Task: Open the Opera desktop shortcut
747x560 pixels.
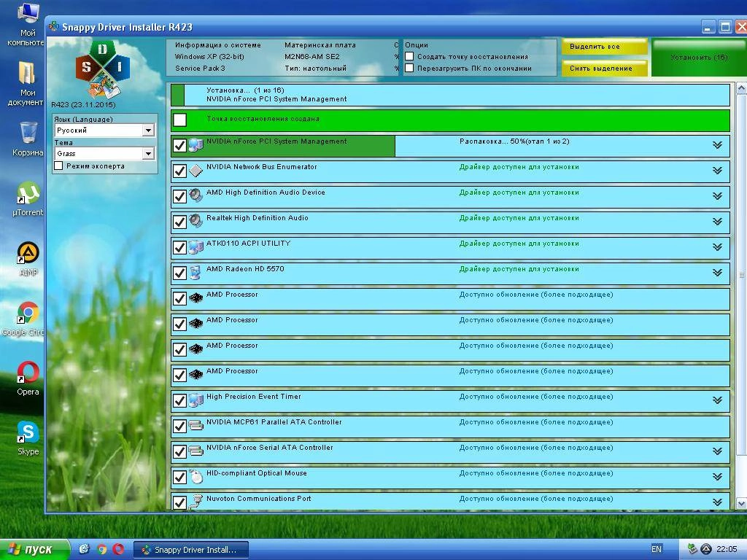Action: [x=28, y=379]
